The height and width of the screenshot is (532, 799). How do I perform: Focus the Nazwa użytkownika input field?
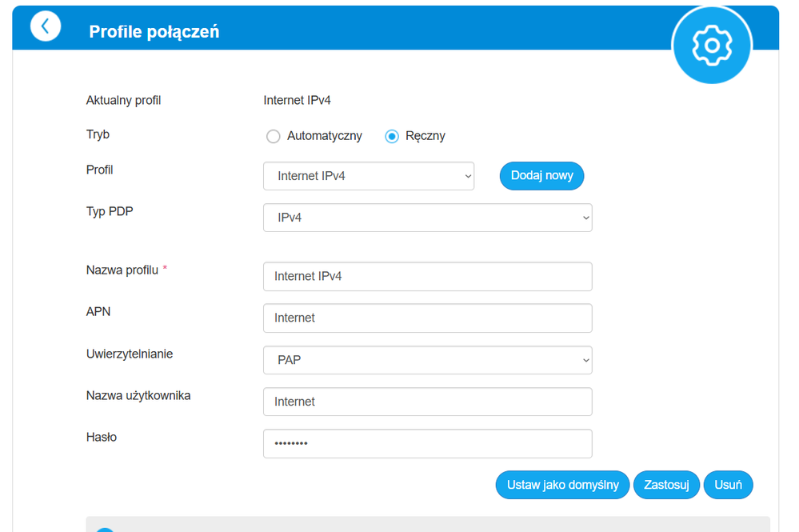point(427,402)
